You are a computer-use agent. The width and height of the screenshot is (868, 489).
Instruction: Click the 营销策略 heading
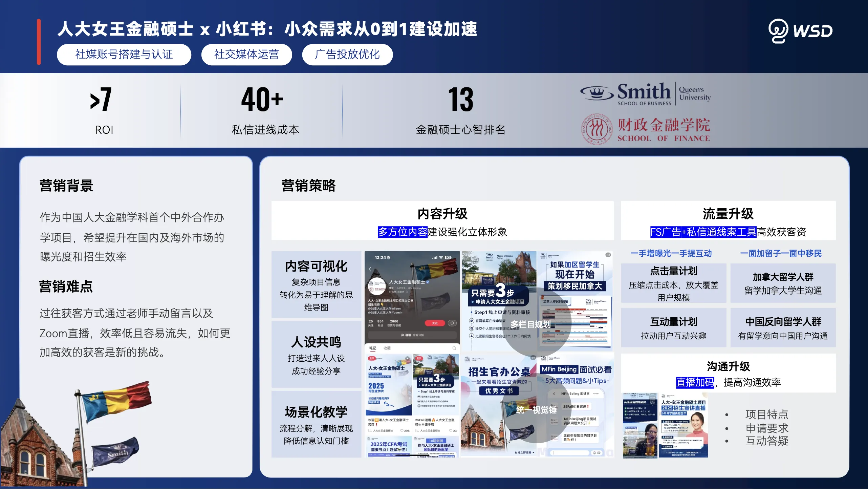308,186
